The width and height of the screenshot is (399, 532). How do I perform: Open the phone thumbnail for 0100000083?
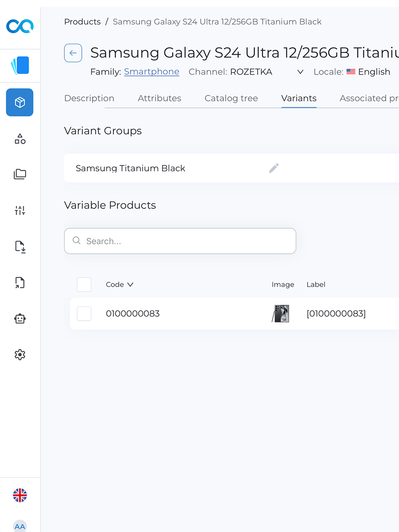[x=281, y=313]
